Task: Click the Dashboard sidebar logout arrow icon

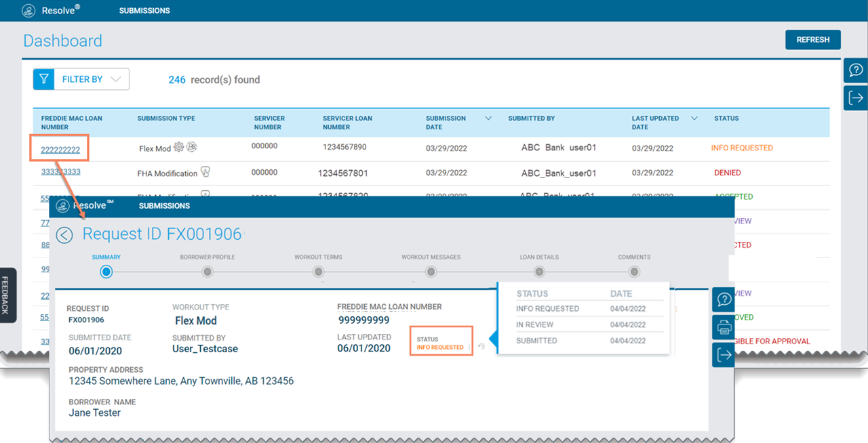Action: coord(856,98)
